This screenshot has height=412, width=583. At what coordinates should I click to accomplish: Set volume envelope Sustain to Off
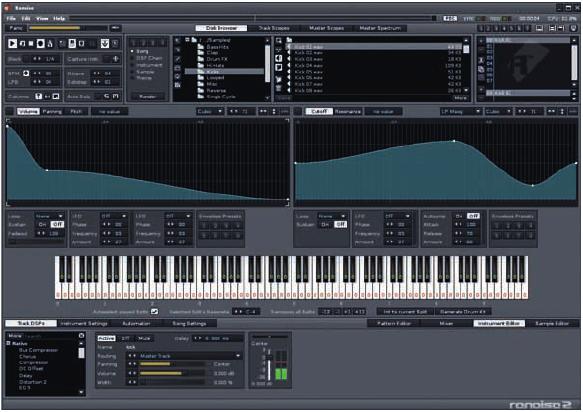(57, 224)
